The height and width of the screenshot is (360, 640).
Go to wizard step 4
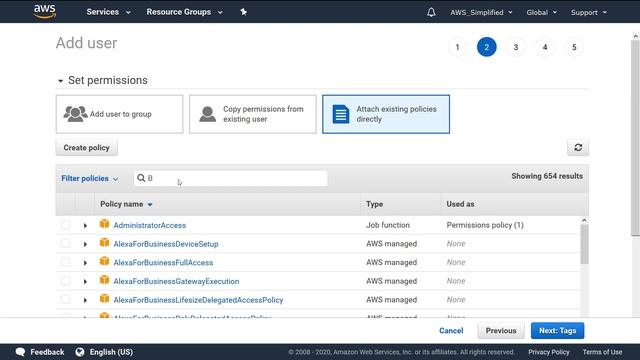[x=545, y=47]
